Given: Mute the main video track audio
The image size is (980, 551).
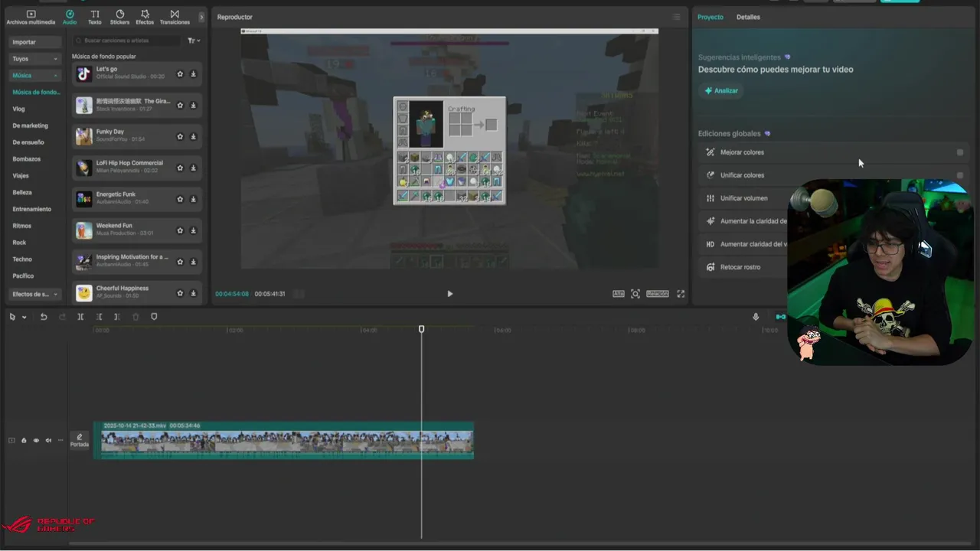Looking at the screenshot, I should pos(48,440).
